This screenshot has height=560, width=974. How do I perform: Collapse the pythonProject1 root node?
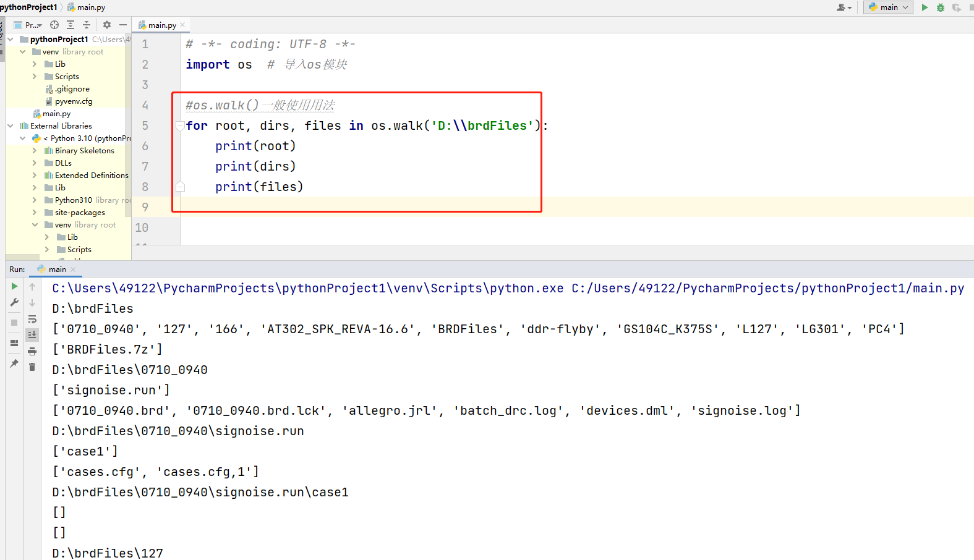click(x=11, y=39)
